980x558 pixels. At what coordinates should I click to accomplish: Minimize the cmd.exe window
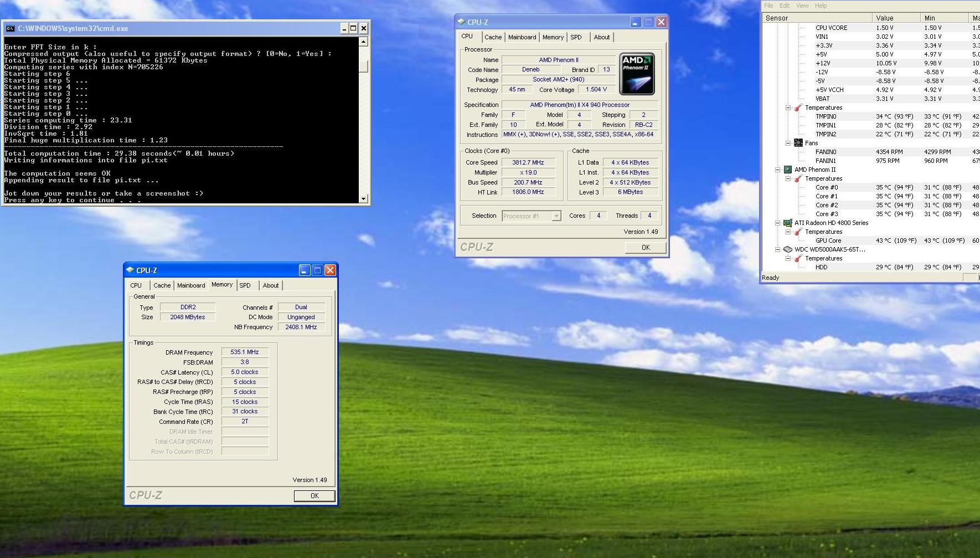tap(344, 28)
